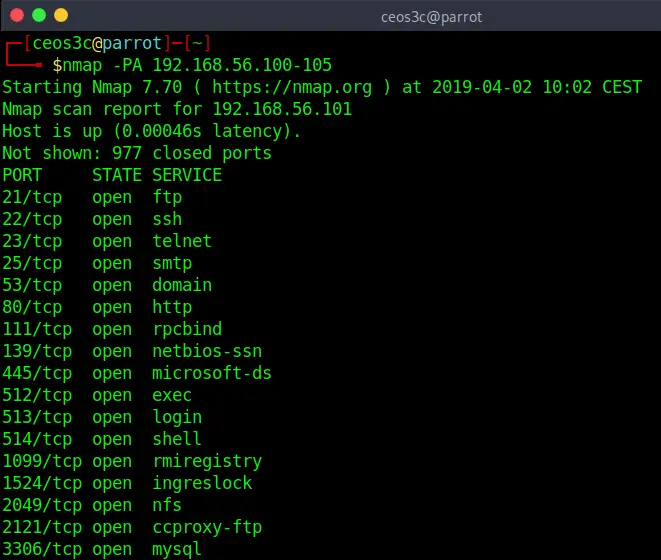Click the 21/tcp port entry
Image resolution: width=661 pixels, height=560 pixels.
(x=32, y=197)
